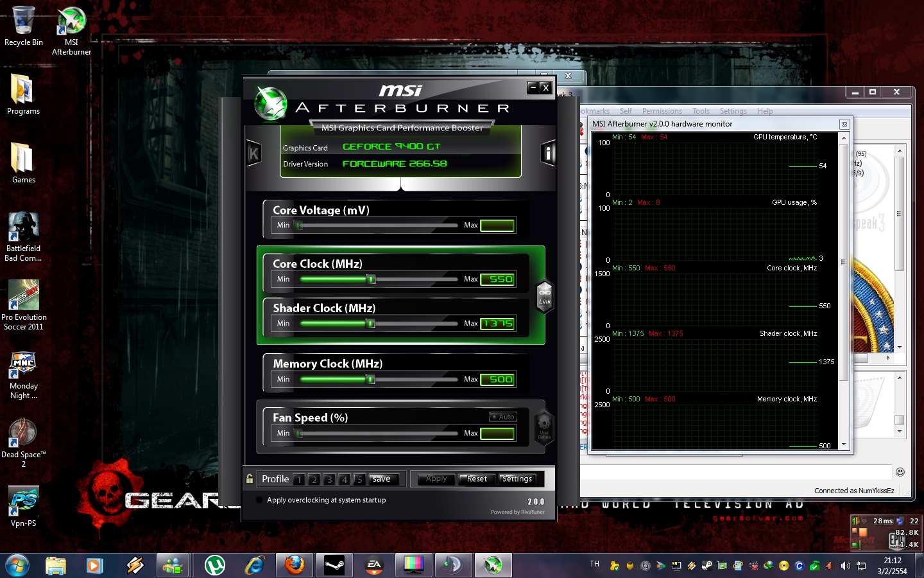Switch to Firefox on the taskbar
924x578 pixels.
(295, 565)
